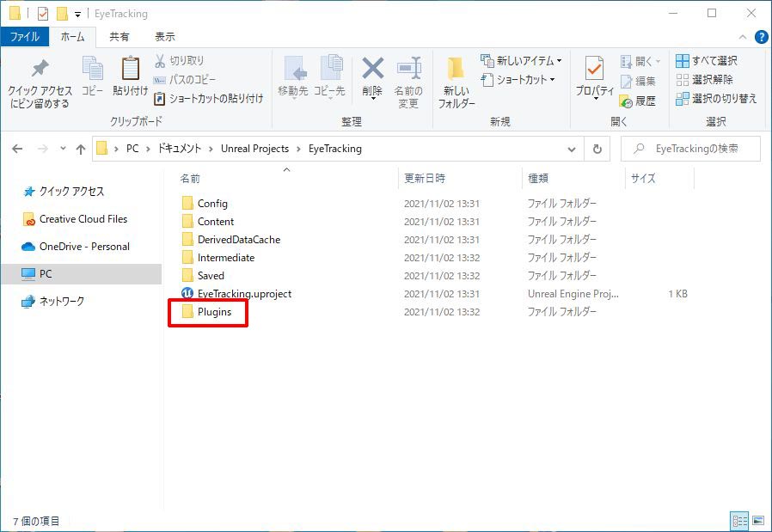
Task: Sort by the 名前 column header
Action: pyautogui.click(x=189, y=179)
